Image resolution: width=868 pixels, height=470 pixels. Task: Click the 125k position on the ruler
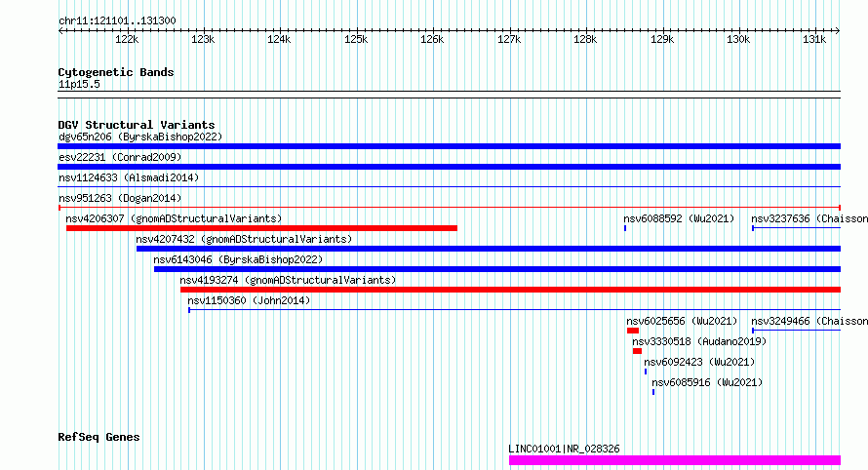point(356,39)
